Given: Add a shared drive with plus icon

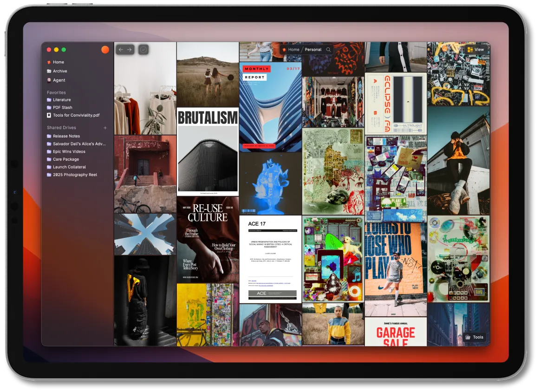Looking at the screenshot, I should click(105, 128).
